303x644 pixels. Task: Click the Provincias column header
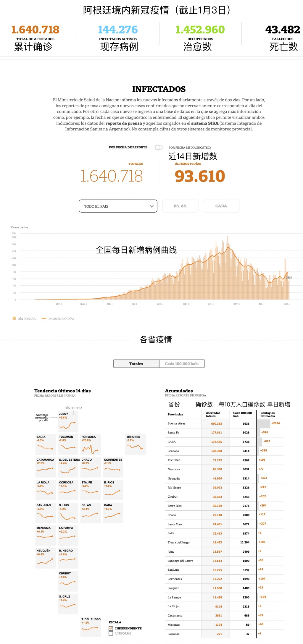coord(175,414)
